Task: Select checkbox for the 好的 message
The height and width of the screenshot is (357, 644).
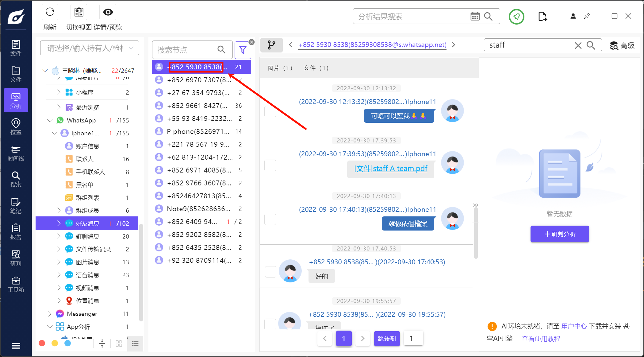Action: coord(270,271)
